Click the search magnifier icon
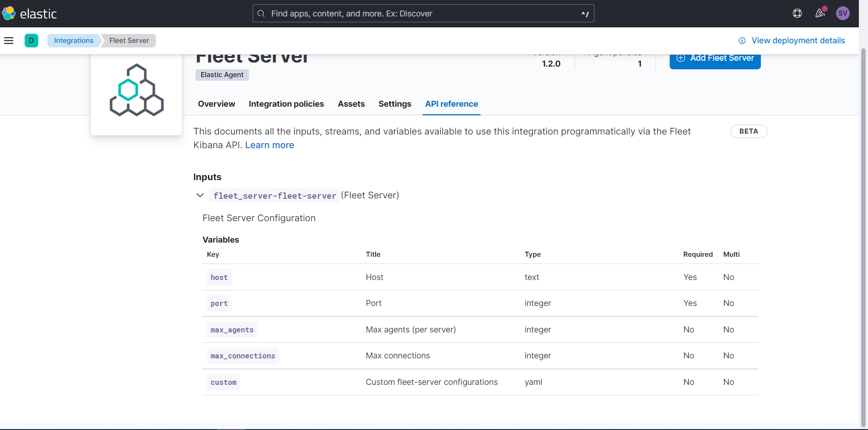Screen dimensions: 868x430 point(261,13)
